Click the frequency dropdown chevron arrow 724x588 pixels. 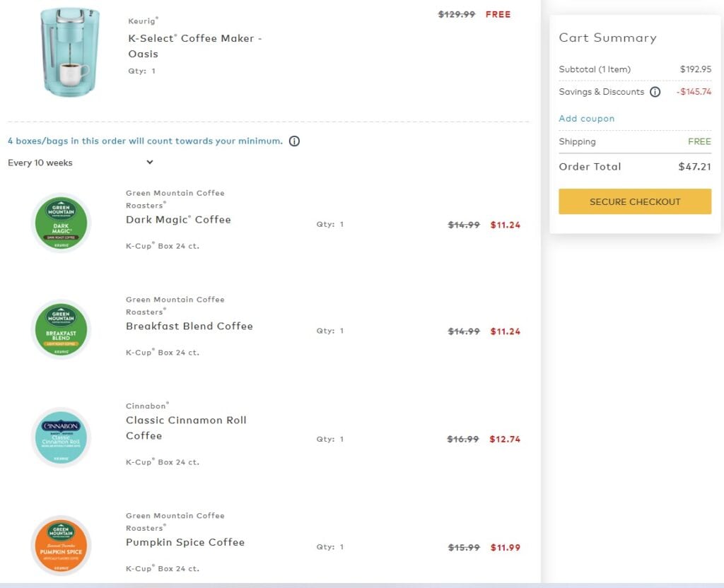pos(150,163)
